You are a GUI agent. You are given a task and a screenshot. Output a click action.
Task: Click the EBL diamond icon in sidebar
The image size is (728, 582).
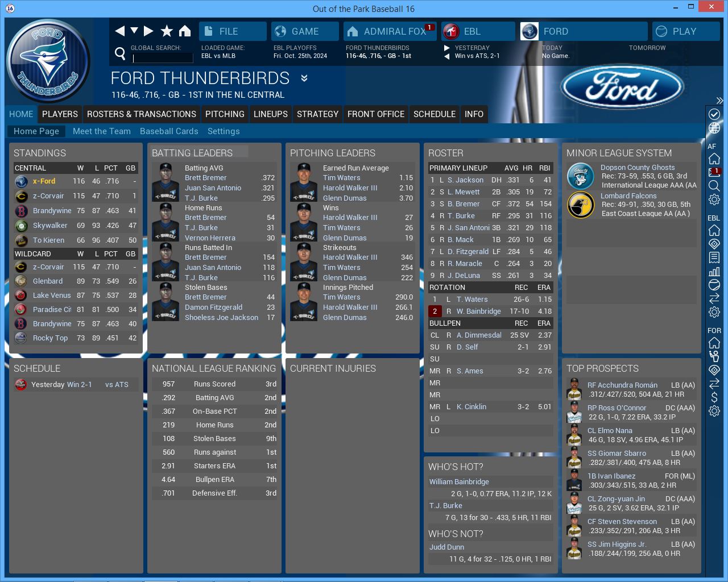(x=714, y=244)
